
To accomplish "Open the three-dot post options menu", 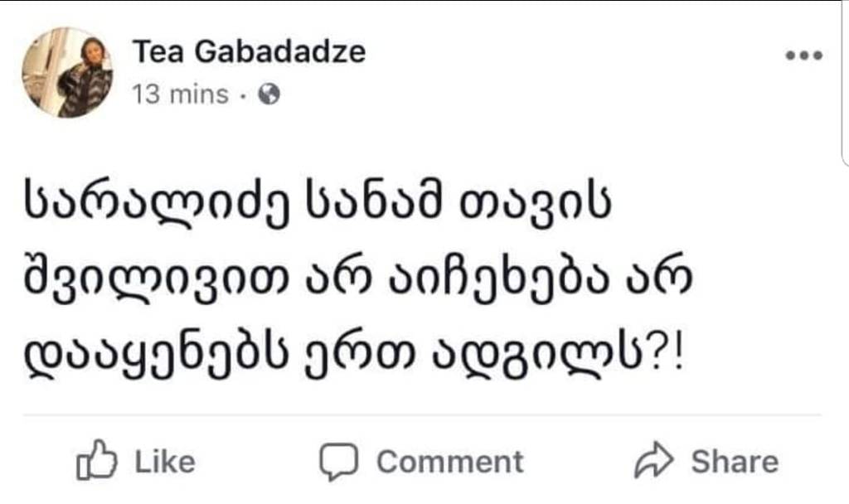I will pos(803,56).
